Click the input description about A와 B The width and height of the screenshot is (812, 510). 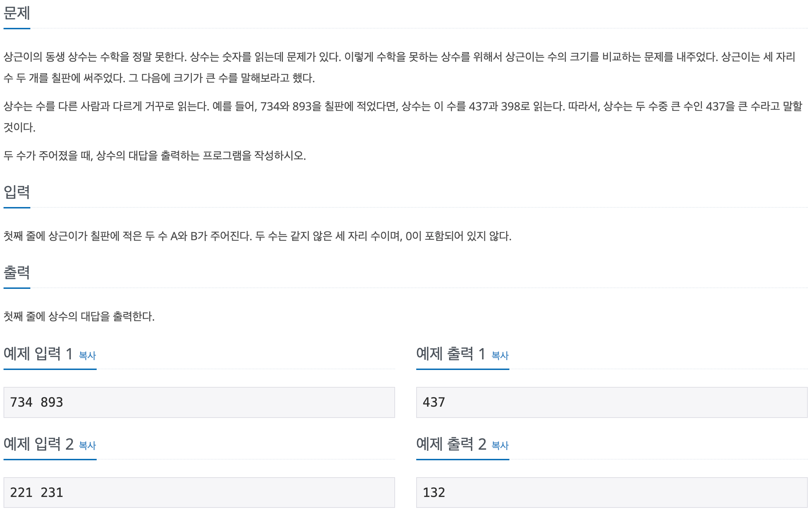coord(257,236)
